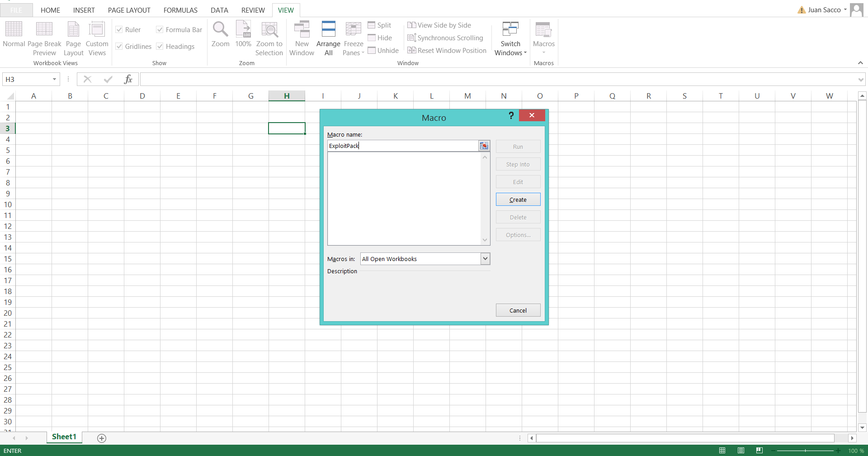Click the zoom slider in status bar

click(x=805, y=451)
